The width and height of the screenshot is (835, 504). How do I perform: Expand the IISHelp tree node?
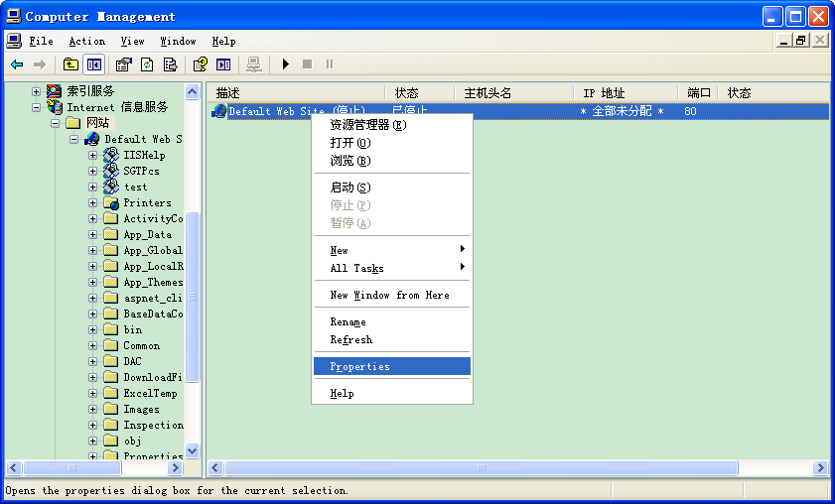pyautogui.click(x=93, y=156)
